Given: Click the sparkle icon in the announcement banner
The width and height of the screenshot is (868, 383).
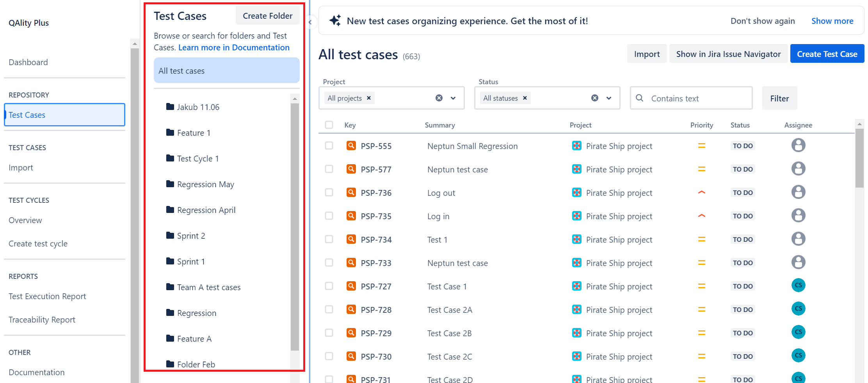Looking at the screenshot, I should click(335, 20).
